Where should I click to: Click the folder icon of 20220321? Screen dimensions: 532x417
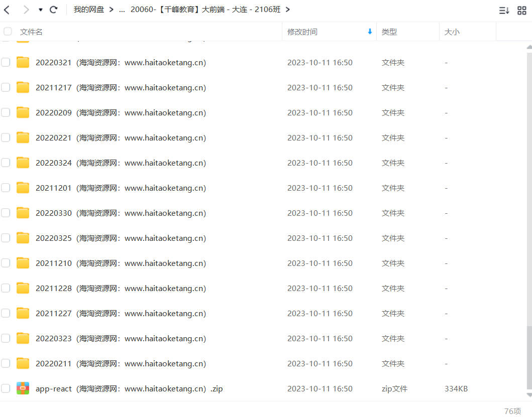point(23,62)
